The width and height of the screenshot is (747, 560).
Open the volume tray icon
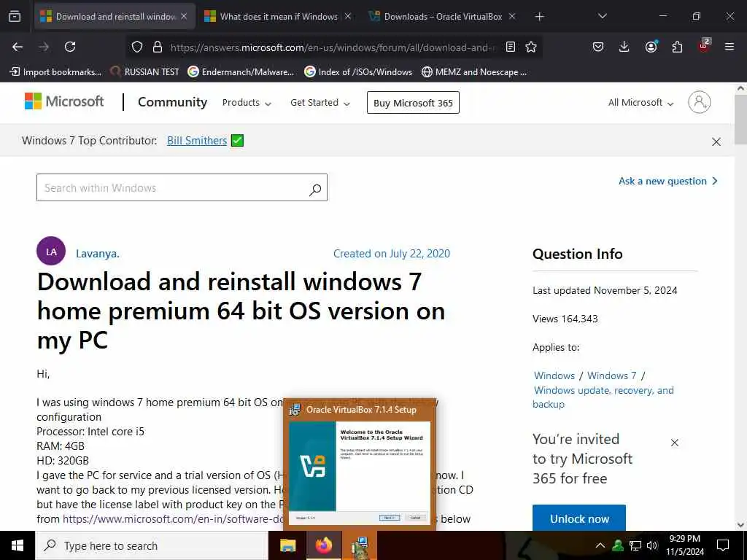pos(652,545)
